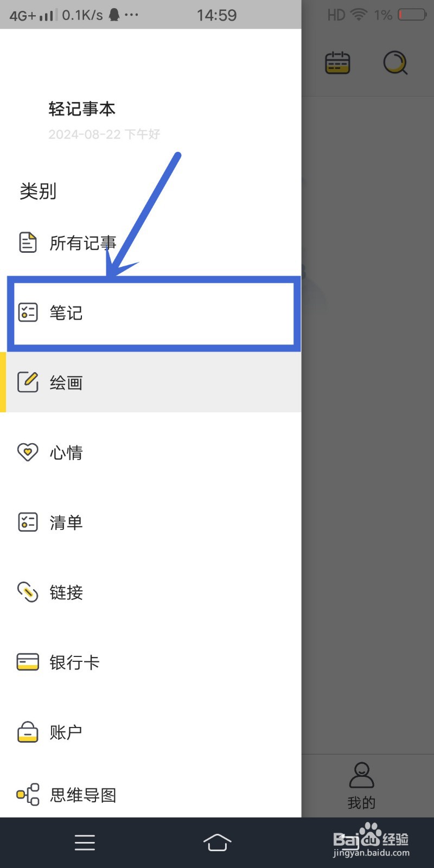Click the 思维导图 mind map icon
This screenshot has width=434, height=868.
pos(28,795)
